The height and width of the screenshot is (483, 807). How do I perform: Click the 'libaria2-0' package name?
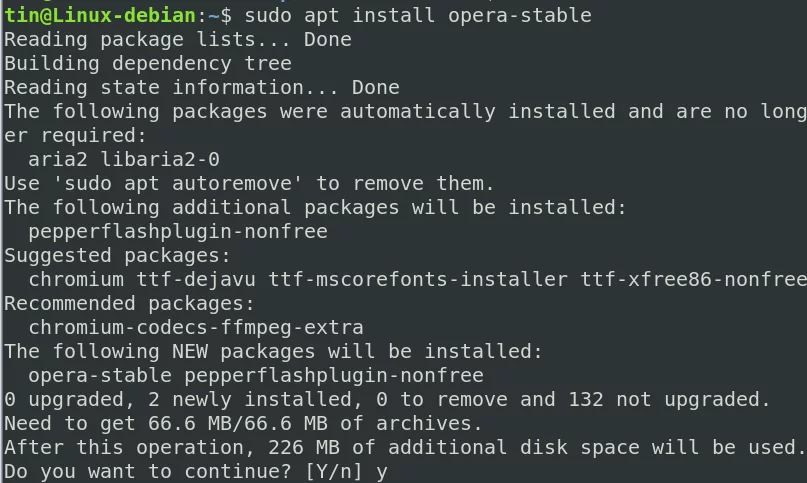point(160,159)
